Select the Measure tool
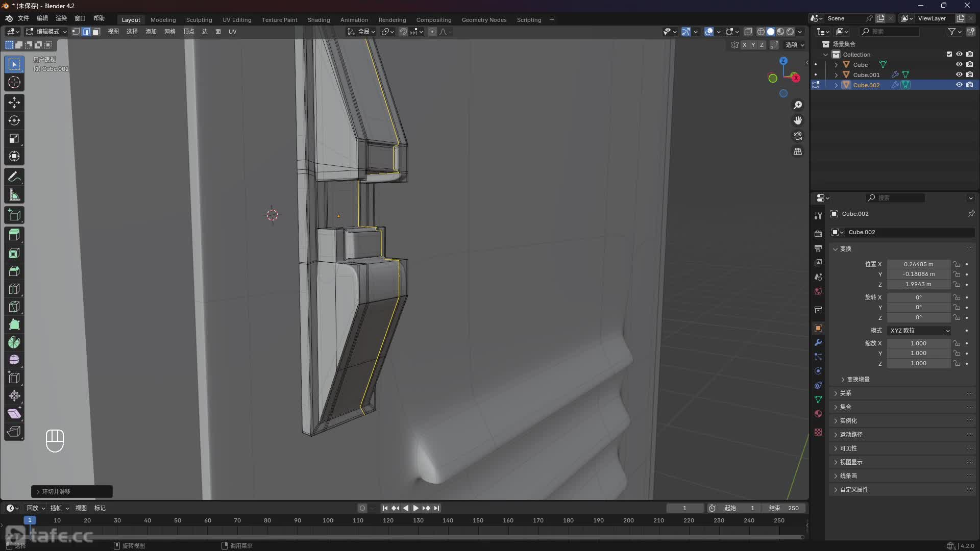Viewport: 980px width, 551px height. pyautogui.click(x=14, y=195)
